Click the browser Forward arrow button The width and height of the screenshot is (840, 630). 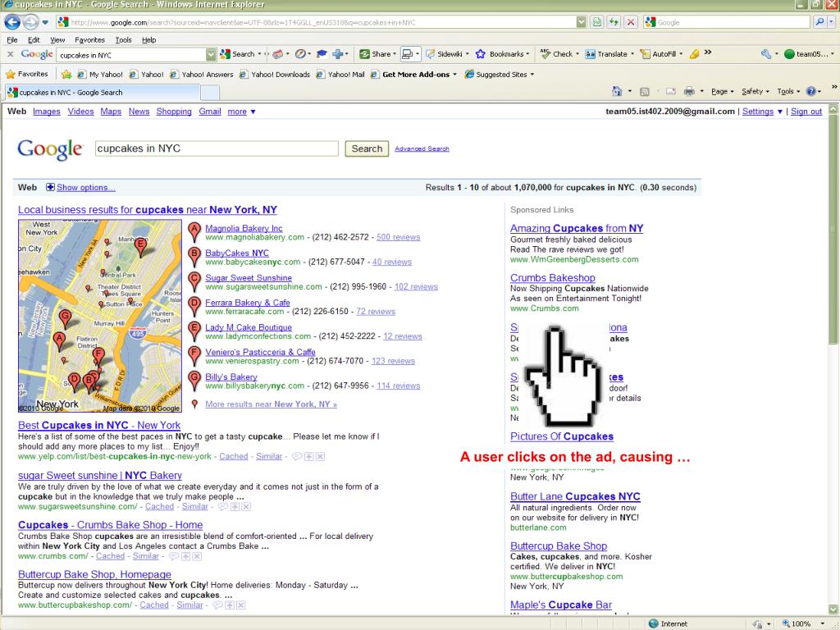click(30, 22)
